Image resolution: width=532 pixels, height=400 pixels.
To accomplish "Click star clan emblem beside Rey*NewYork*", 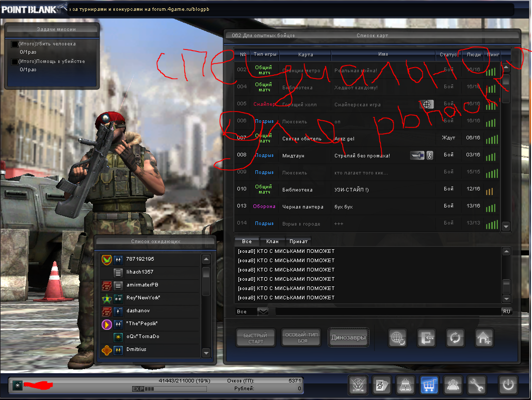I will coord(106,298).
